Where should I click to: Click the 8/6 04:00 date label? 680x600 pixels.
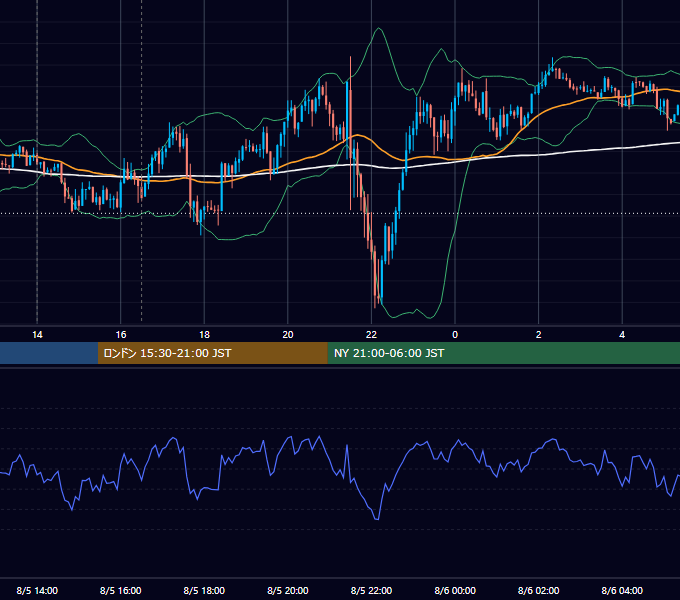click(622, 590)
